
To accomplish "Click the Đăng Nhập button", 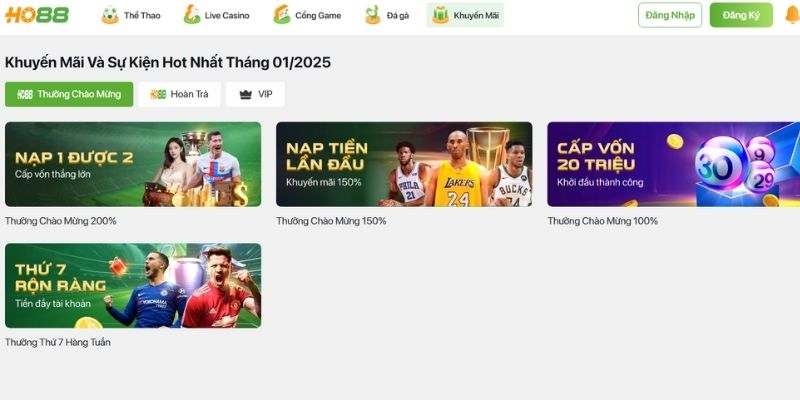I will 670,15.
